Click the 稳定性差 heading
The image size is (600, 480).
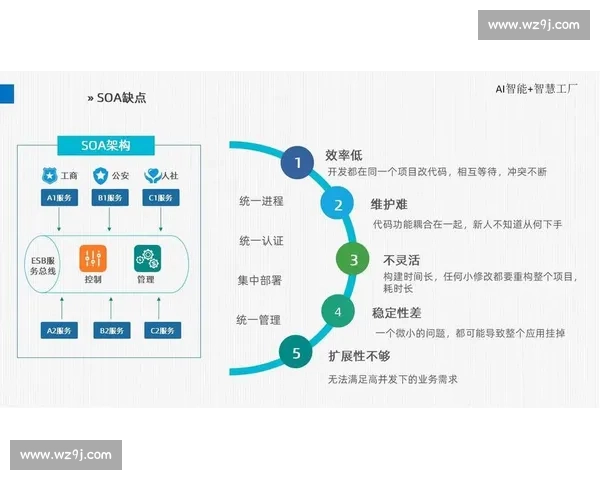click(x=397, y=312)
